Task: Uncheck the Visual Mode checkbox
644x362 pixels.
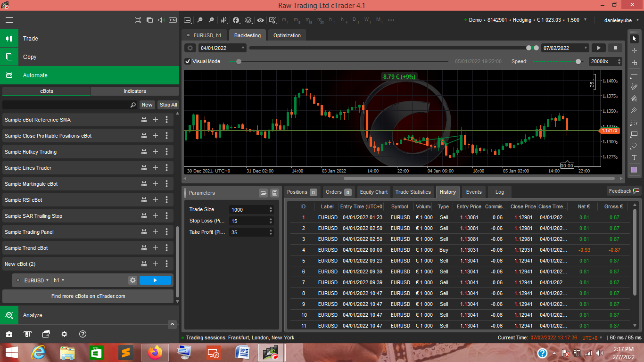Action: [x=188, y=61]
